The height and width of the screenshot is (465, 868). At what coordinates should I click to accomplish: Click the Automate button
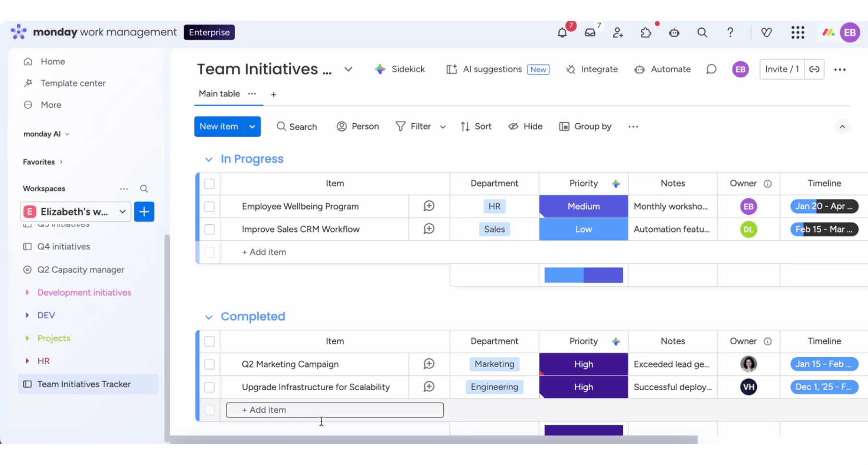click(x=663, y=70)
